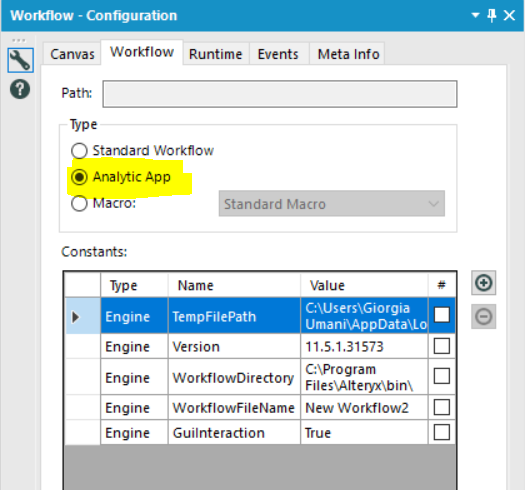Viewport: 525px width, 490px height.
Task: Click the wrench configuration icon
Action: [20, 60]
